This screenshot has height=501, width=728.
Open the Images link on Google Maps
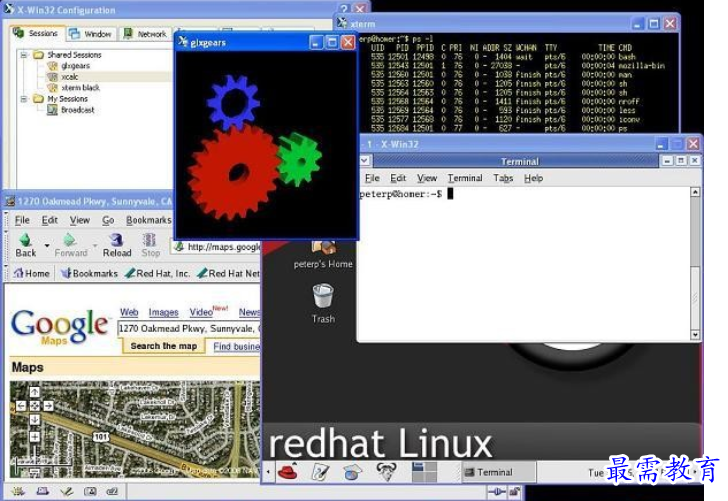pyautogui.click(x=163, y=312)
